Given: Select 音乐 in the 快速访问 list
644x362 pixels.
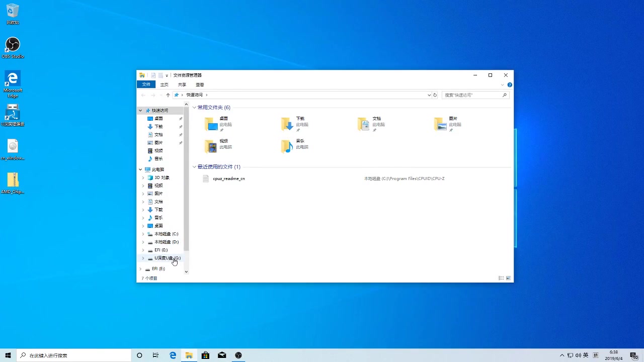Looking at the screenshot, I should pyautogui.click(x=158, y=159).
